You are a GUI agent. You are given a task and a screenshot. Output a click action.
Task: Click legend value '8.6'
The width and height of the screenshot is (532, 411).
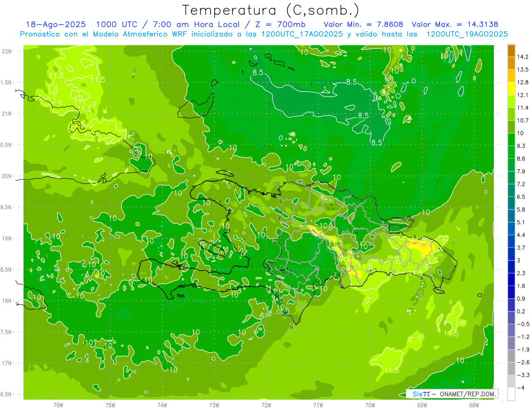point(521,158)
